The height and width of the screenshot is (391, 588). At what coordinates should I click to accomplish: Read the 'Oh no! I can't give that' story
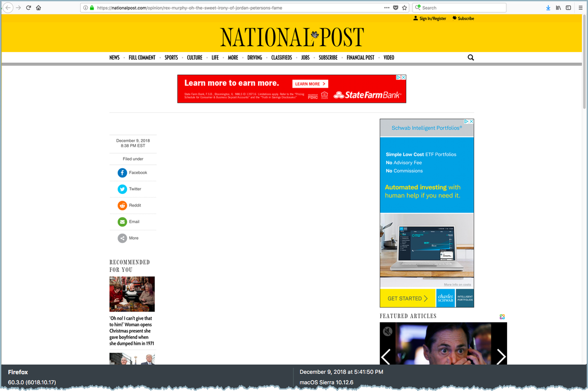(131, 331)
